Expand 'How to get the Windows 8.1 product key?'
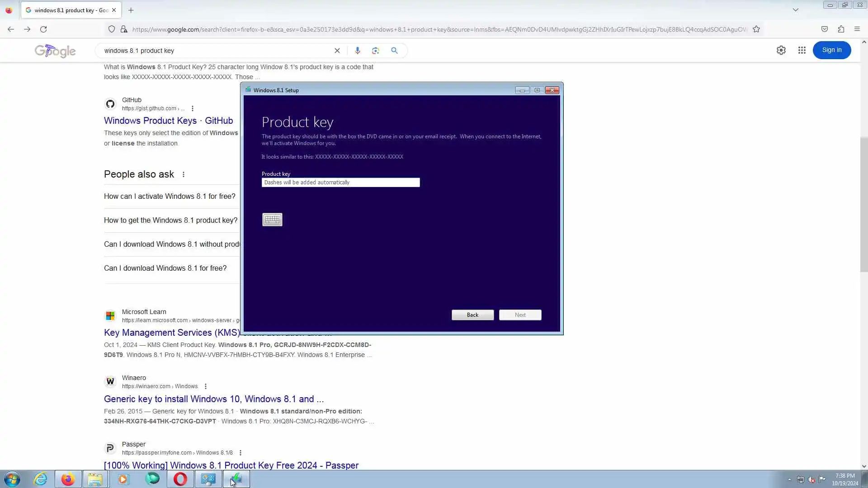Image resolution: width=868 pixels, height=488 pixels. 170,220
